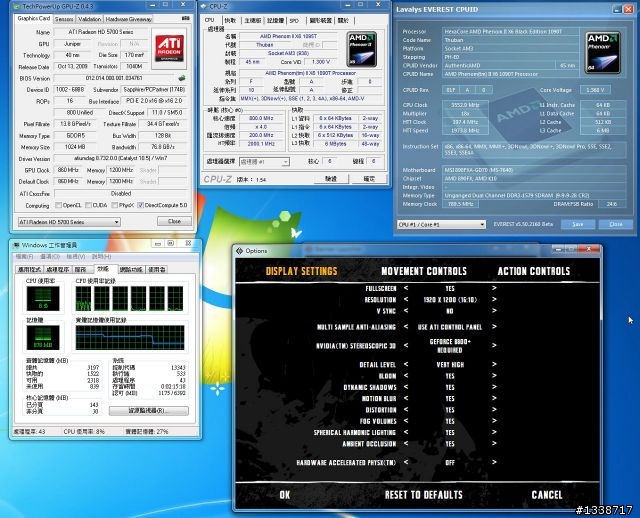
Task: Click the BIOS save chip icon in GPU-Z
Action: point(182,78)
